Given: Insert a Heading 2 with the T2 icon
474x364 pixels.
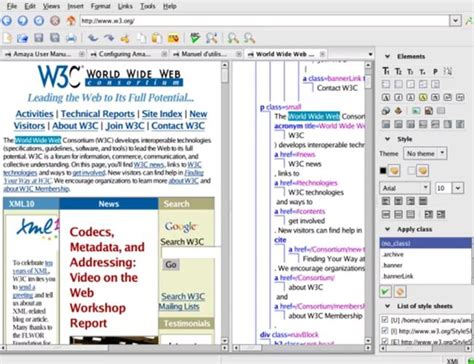Looking at the screenshot, I should (x=398, y=71).
